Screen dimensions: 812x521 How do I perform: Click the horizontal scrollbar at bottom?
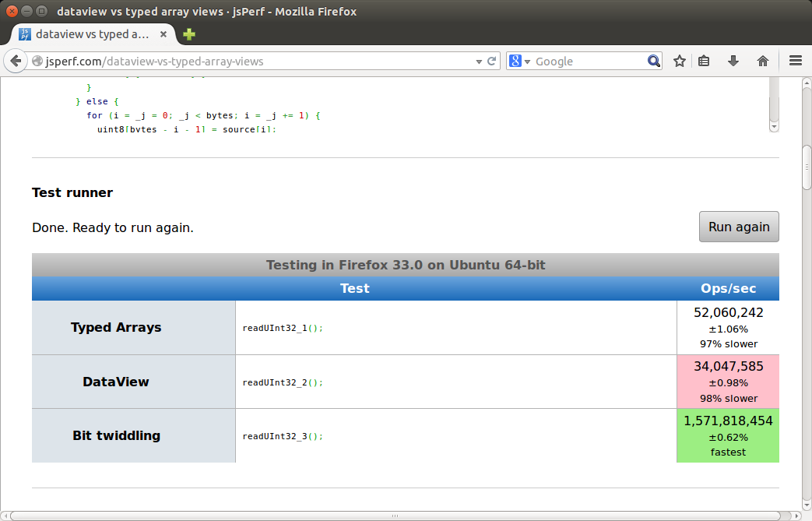395,516
